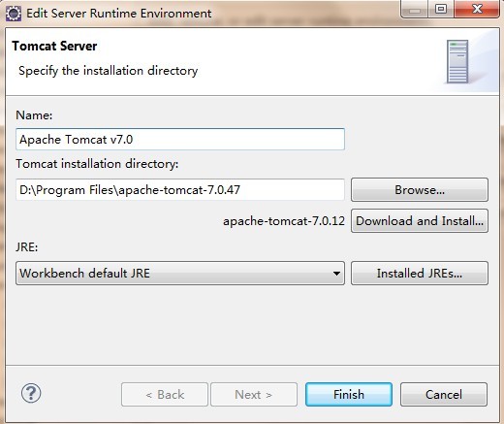Click the JRE label above the dropdown
504x424 pixels.
tap(27, 247)
